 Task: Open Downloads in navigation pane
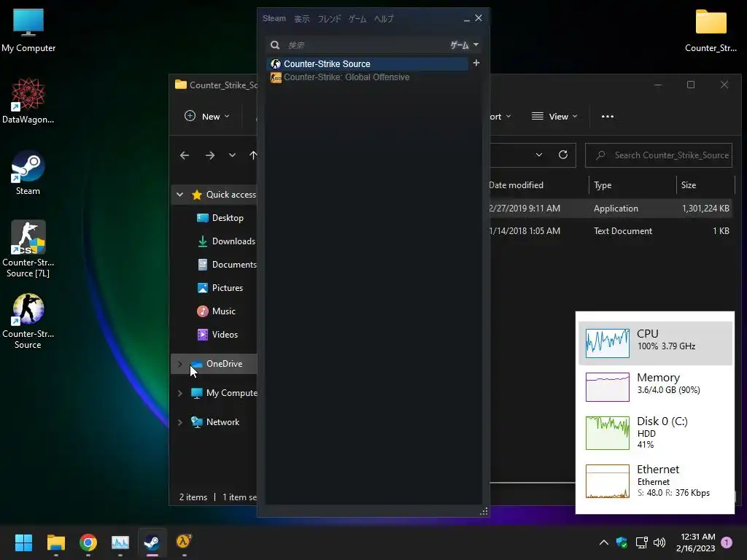coord(226,241)
